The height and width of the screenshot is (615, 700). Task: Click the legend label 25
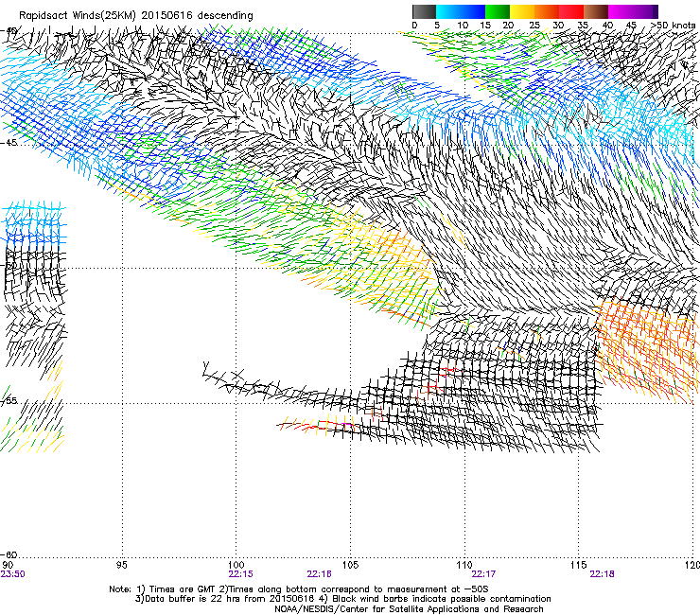tap(534, 26)
